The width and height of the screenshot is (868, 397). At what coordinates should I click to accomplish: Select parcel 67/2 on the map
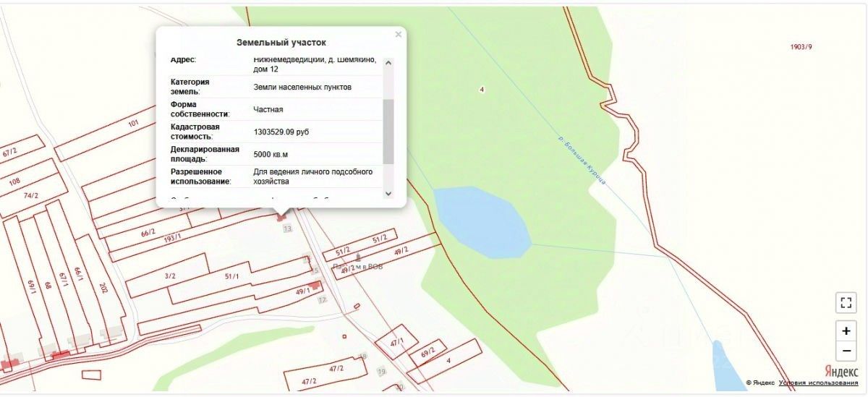pos(9,153)
